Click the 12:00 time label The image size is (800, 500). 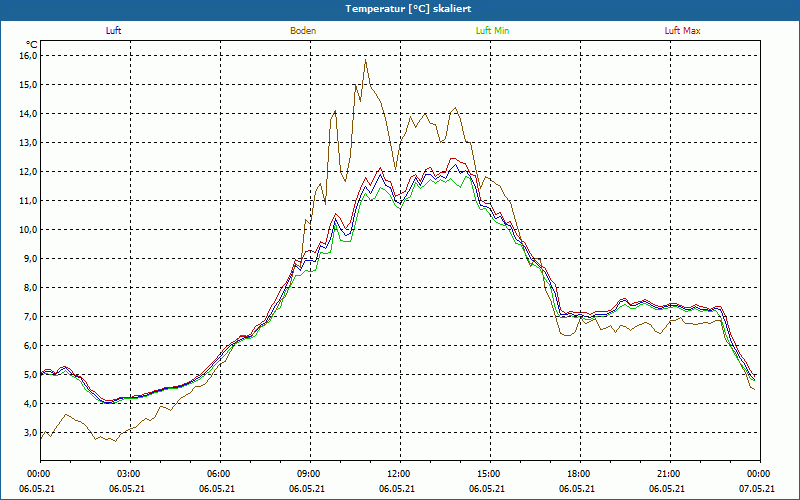click(x=400, y=474)
